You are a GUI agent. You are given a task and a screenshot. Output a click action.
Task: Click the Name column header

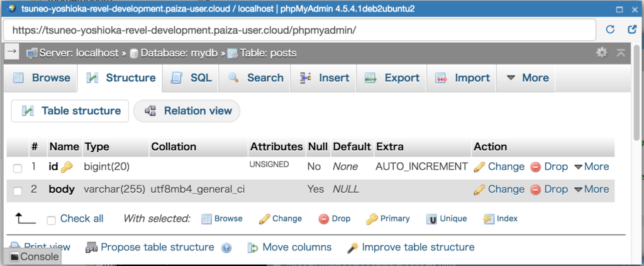[64, 147]
